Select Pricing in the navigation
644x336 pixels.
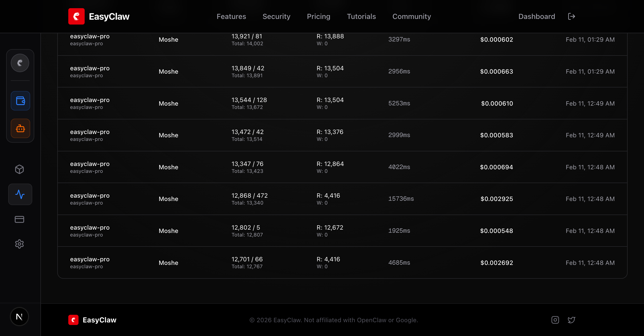(x=318, y=16)
